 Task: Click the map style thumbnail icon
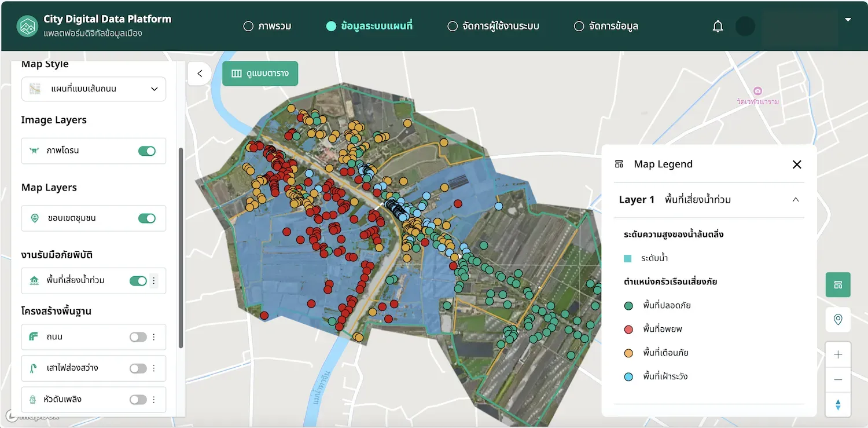click(x=35, y=89)
